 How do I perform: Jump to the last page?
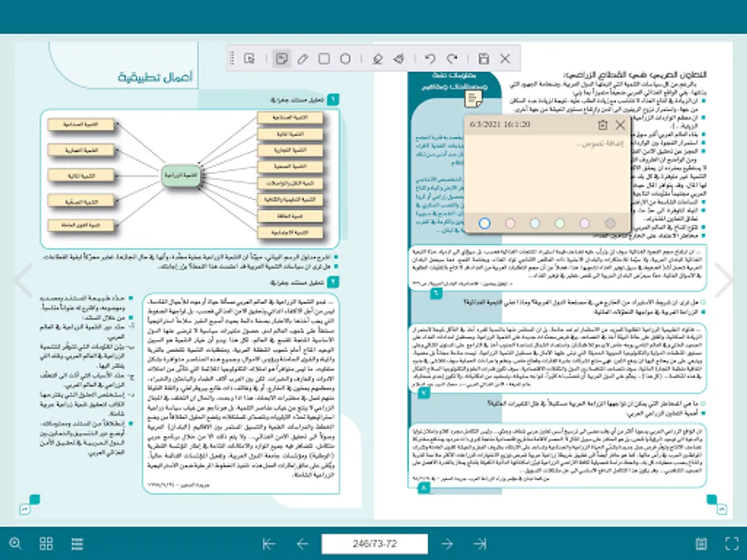point(480,544)
